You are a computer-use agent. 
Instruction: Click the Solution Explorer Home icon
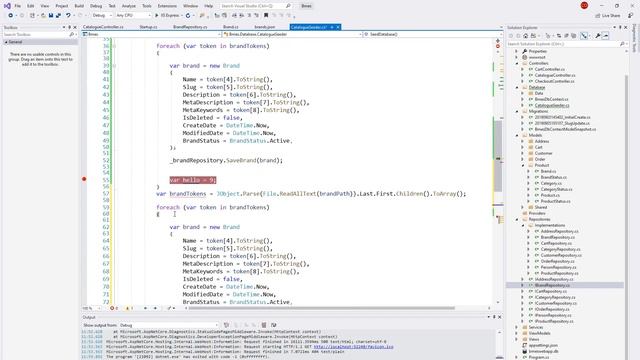pos(526,36)
